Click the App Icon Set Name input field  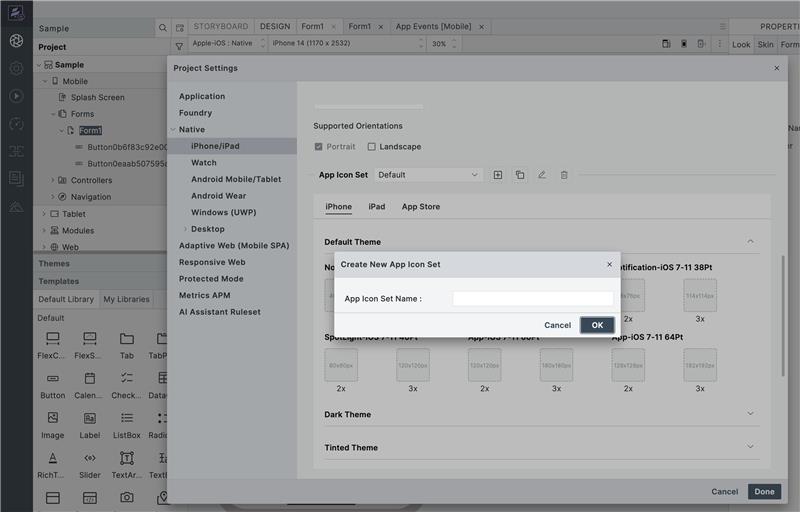point(532,298)
